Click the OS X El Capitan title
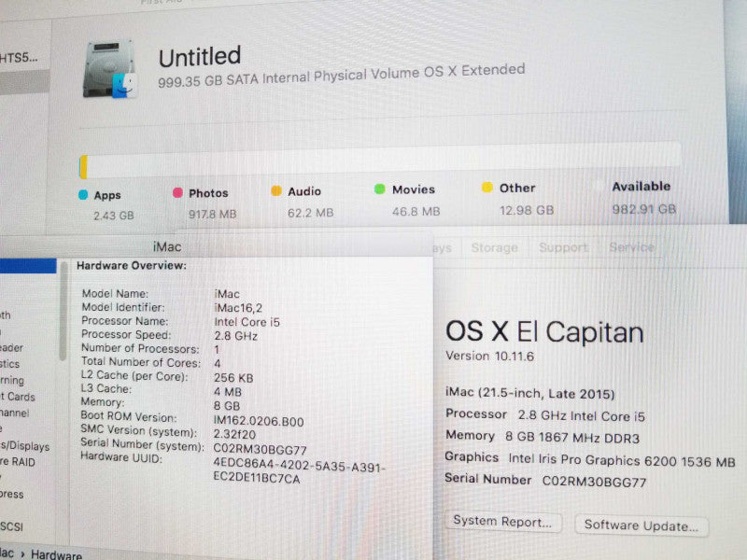747x560 pixels. (544, 331)
